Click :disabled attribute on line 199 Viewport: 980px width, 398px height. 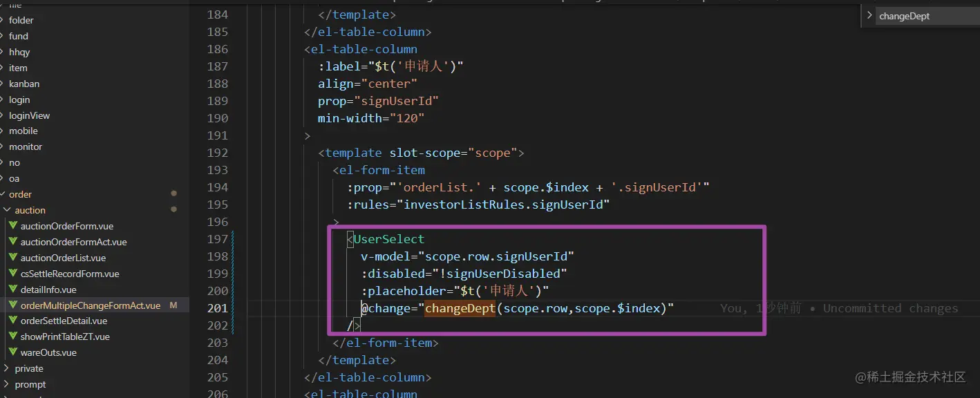pyautogui.click(x=393, y=274)
